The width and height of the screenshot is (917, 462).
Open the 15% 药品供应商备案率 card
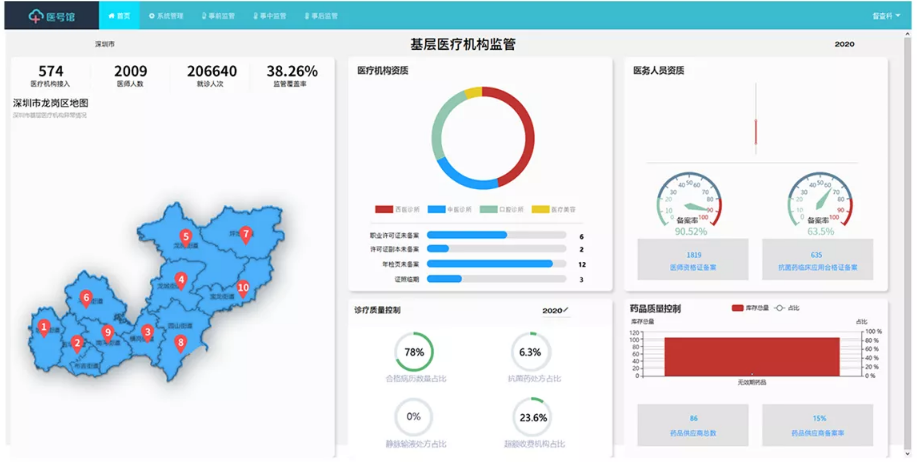[x=818, y=425]
